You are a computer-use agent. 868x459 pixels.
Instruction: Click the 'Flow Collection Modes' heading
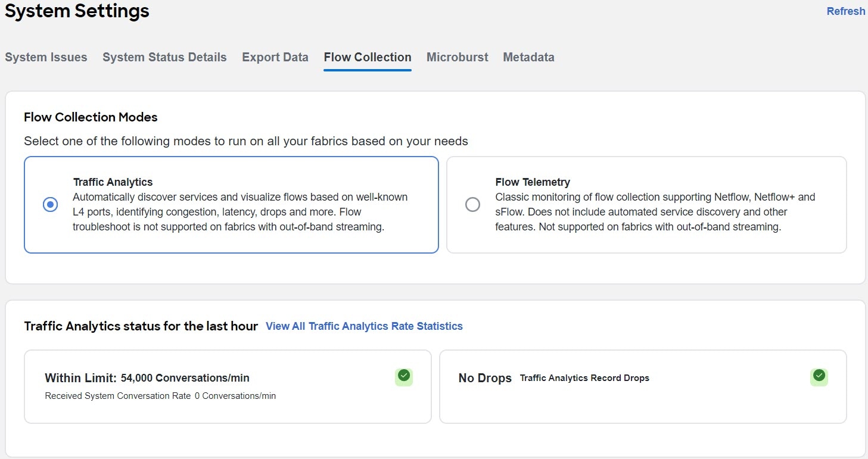click(91, 117)
